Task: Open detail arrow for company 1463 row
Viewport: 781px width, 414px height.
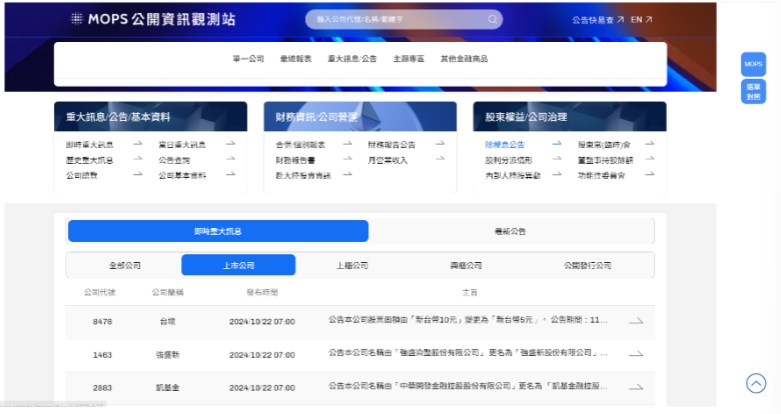Action: point(636,354)
